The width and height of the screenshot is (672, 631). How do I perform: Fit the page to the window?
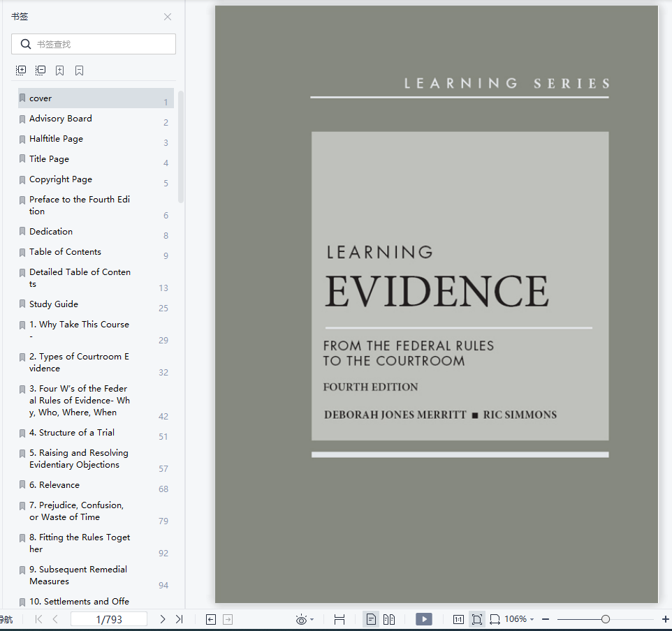[477, 619]
